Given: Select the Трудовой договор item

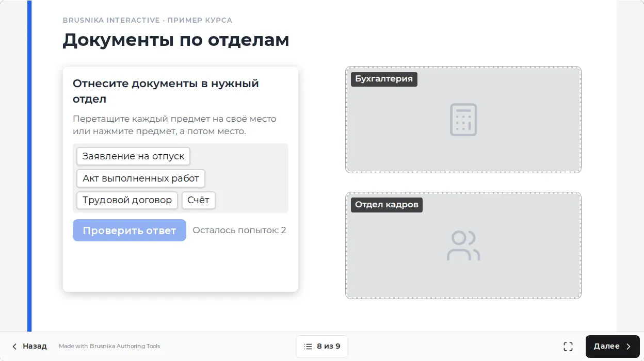Looking at the screenshot, I should 127,201.
